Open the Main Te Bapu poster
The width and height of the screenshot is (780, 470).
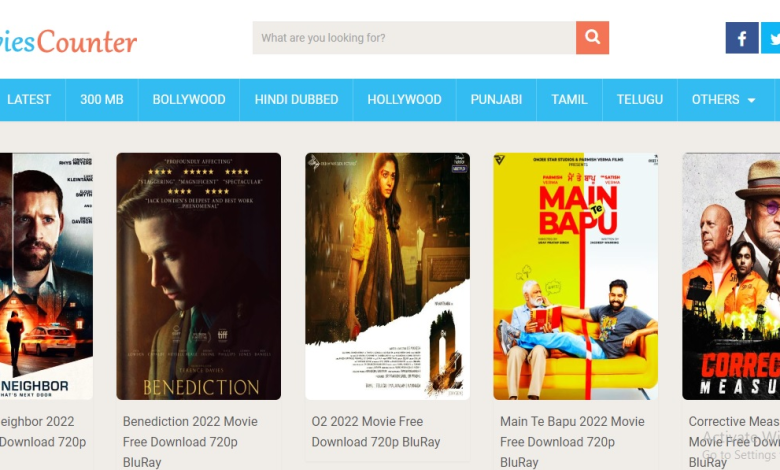(x=576, y=276)
